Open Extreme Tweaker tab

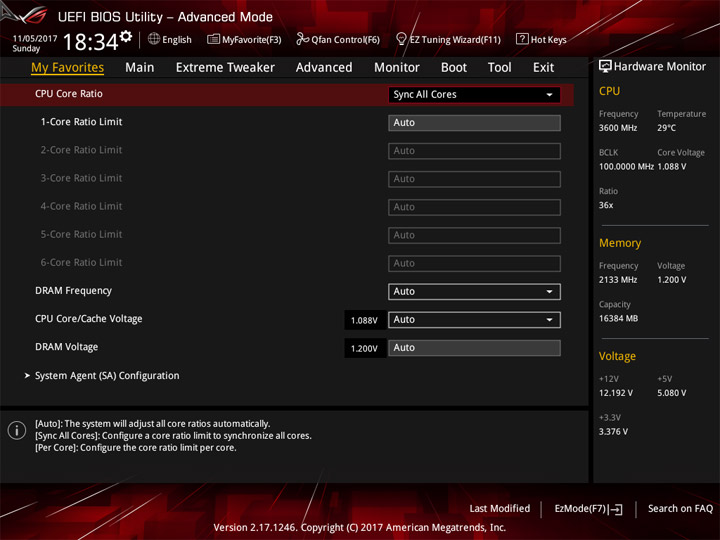click(x=225, y=68)
